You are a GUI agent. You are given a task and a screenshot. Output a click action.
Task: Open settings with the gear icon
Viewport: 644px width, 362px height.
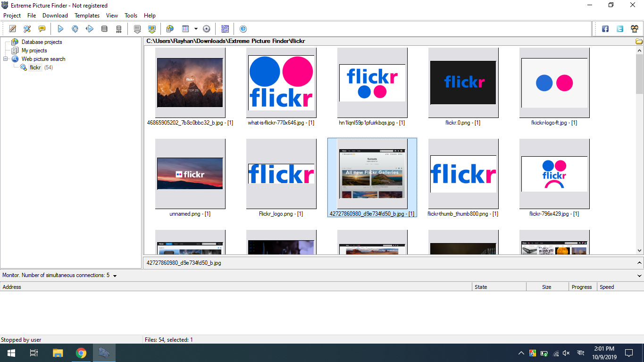pos(206,29)
